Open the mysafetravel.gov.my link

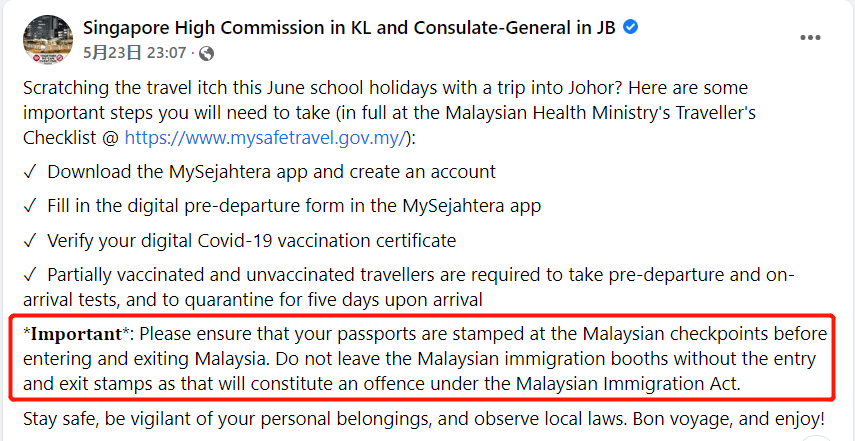pos(266,138)
